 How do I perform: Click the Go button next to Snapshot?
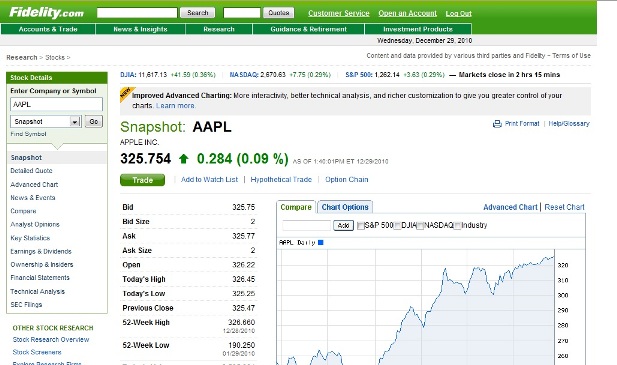[94, 122]
